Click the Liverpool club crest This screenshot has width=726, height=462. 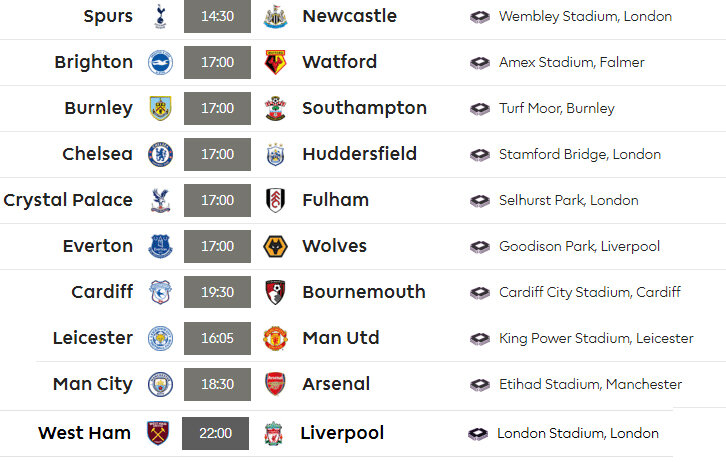(x=274, y=433)
